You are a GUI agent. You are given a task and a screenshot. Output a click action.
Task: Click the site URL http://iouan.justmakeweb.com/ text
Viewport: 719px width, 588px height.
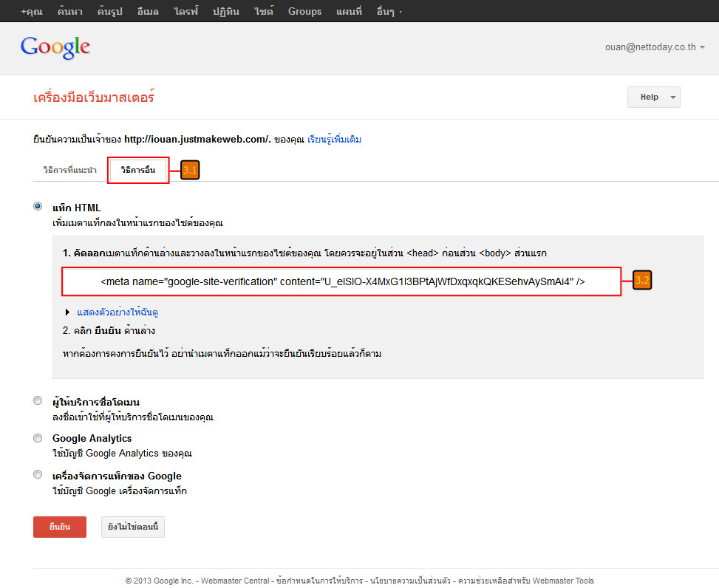point(197,140)
